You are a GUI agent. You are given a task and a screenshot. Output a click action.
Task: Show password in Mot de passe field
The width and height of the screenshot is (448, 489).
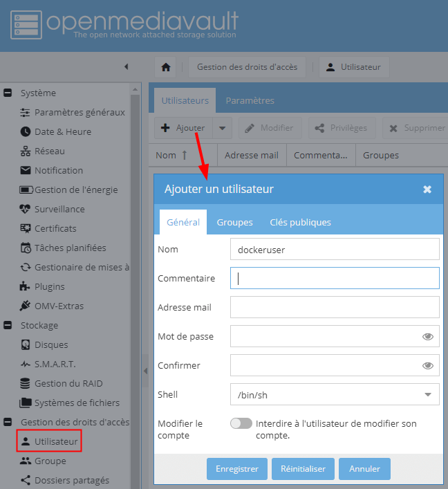[x=428, y=337]
